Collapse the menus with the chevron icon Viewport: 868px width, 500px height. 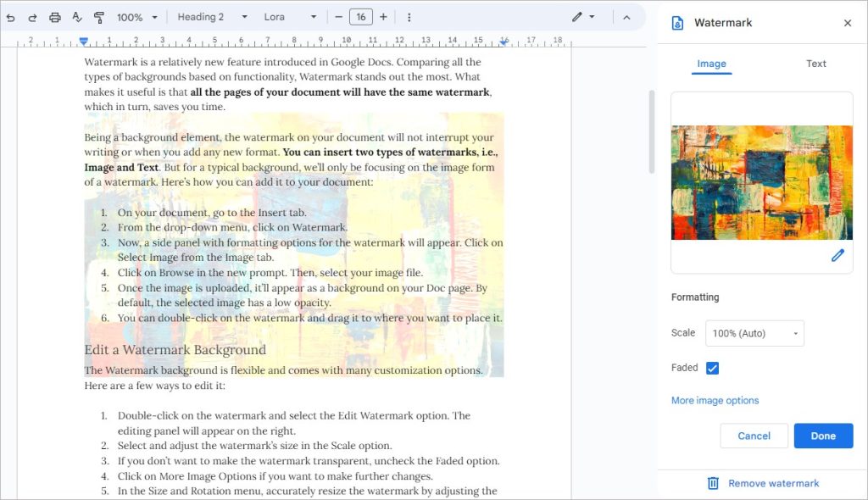(x=625, y=16)
